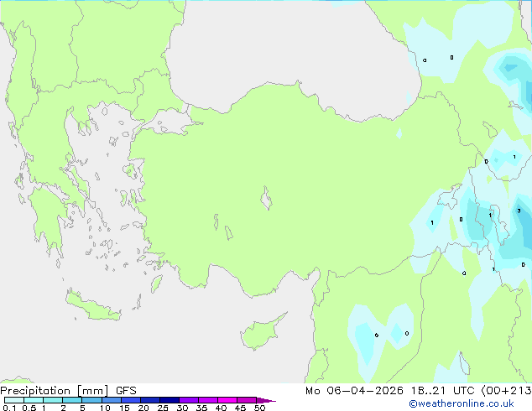Pick the legend swatch between 40 and 45
Screen dimensions: 532x411
(227, 400)
